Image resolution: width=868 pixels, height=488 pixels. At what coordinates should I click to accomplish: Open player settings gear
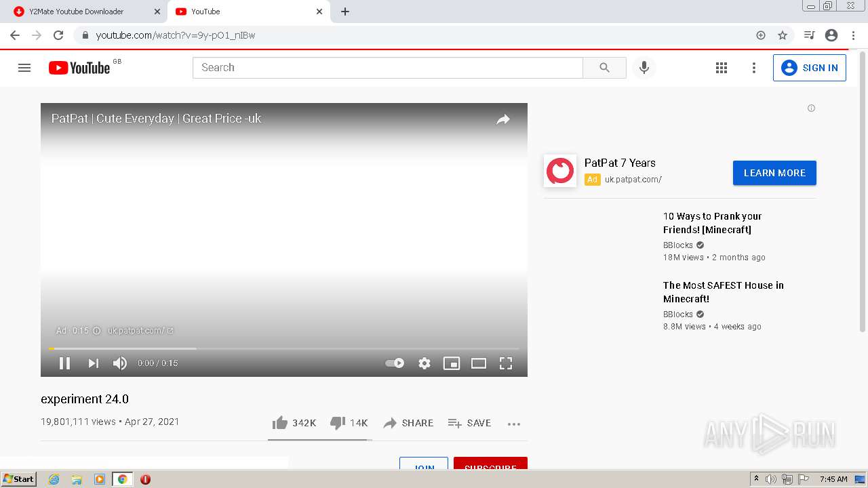pos(425,363)
